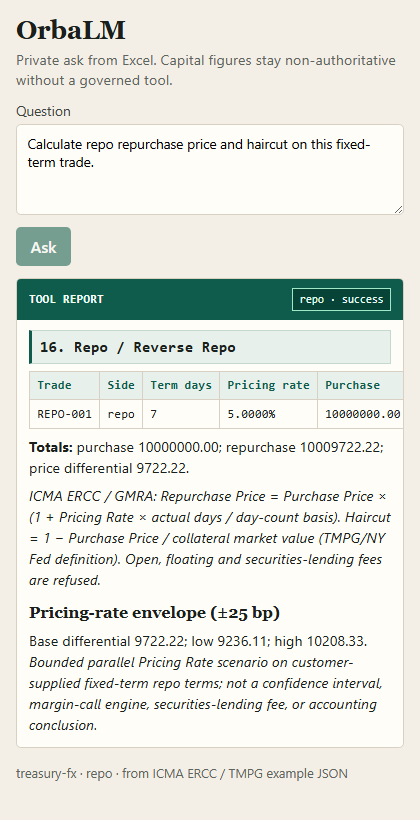Select the term days cell showing 7
Screen dimensions: 420x820
click(181, 414)
